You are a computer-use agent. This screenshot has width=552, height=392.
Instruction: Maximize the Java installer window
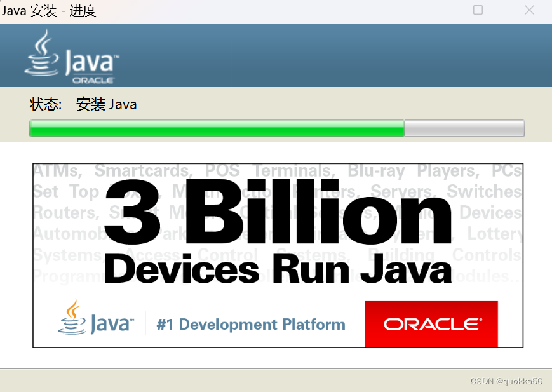pos(478,10)
